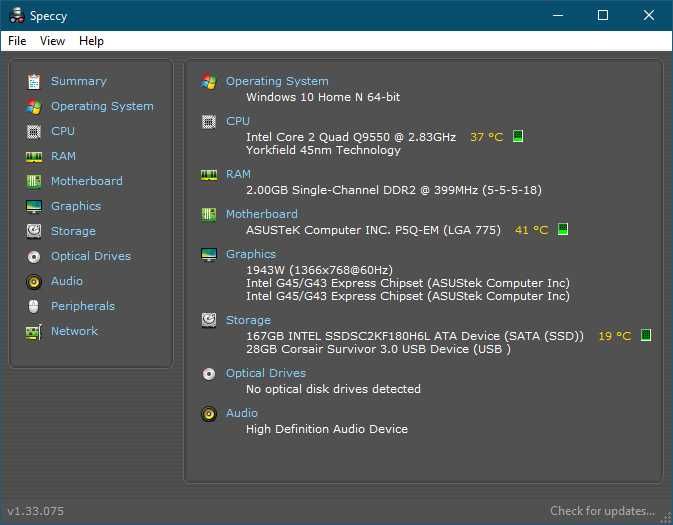Select Storage label in sidebar

(x=73, y=231)
